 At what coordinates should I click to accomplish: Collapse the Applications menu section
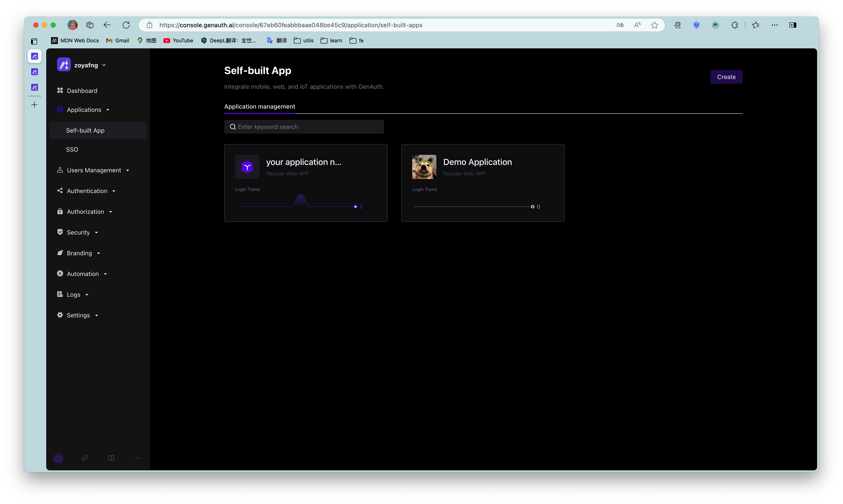[84, 110]
